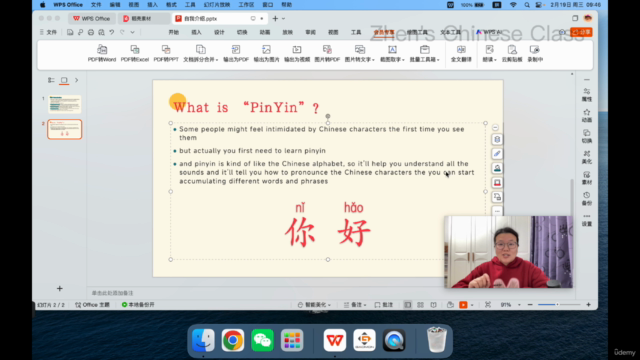Open the WPS AI tab
Image resolution: width=640 pixels, height=360 pixels.
[489, 32]
